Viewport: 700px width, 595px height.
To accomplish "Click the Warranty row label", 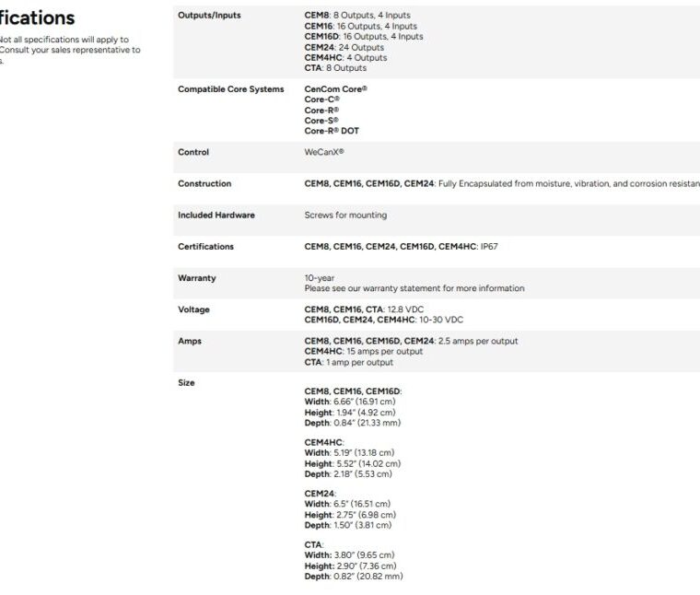I will 196,277.
